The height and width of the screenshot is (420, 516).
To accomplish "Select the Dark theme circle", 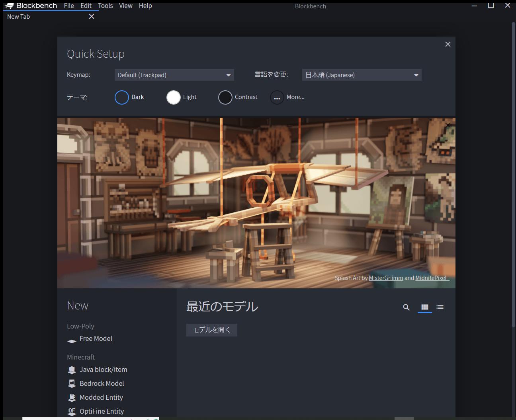I will tap(122, 97).
